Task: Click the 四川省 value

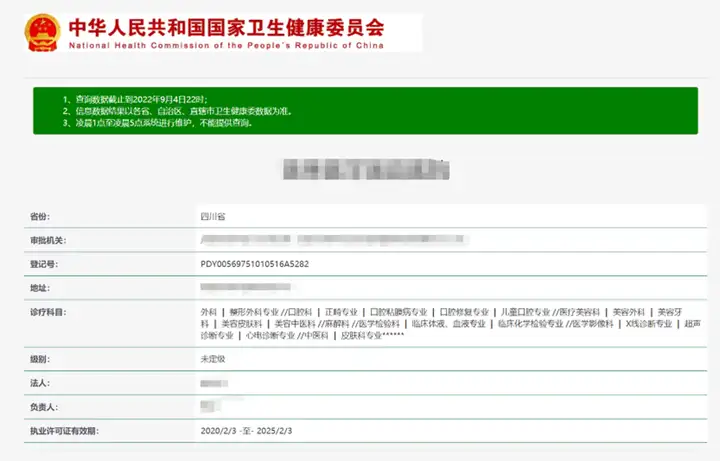Action: [x=213, y=216]
